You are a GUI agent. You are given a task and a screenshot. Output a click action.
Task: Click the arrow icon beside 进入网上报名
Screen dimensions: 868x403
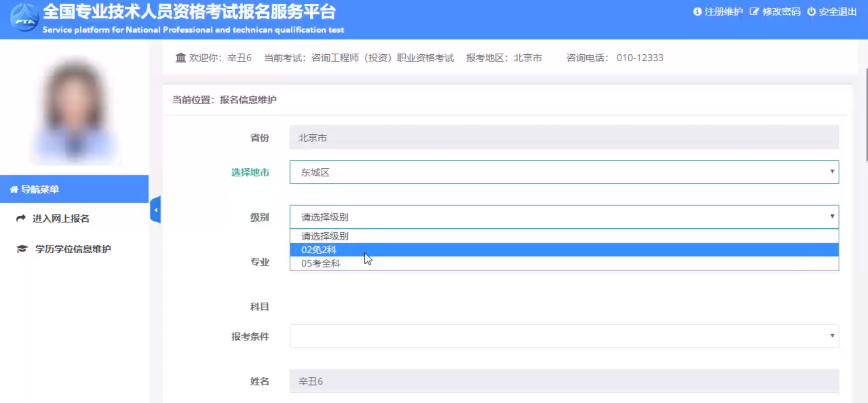(21, 218)
